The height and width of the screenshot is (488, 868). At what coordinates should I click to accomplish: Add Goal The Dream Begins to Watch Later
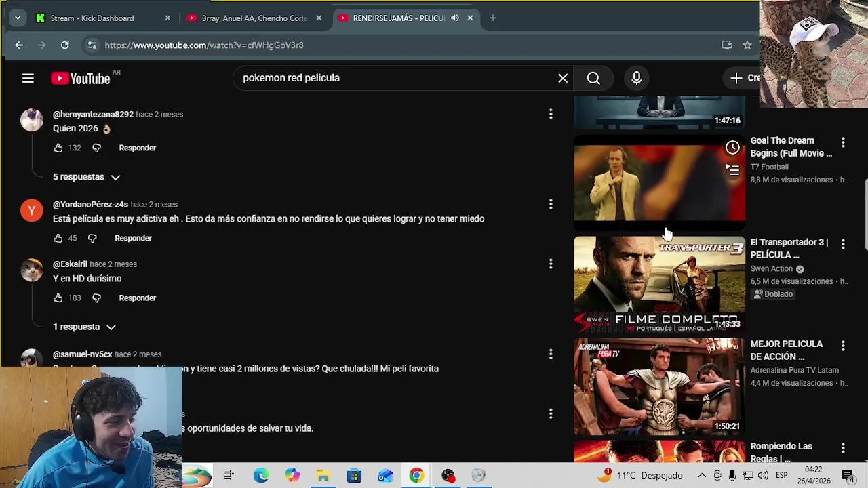tap(732, 147)
